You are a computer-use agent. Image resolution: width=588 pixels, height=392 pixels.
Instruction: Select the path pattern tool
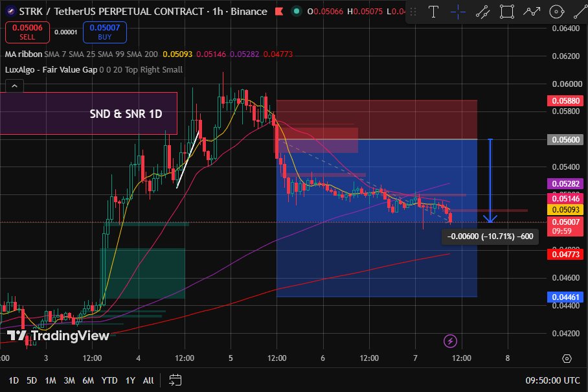pyautogui.click(x=532, y=12)
